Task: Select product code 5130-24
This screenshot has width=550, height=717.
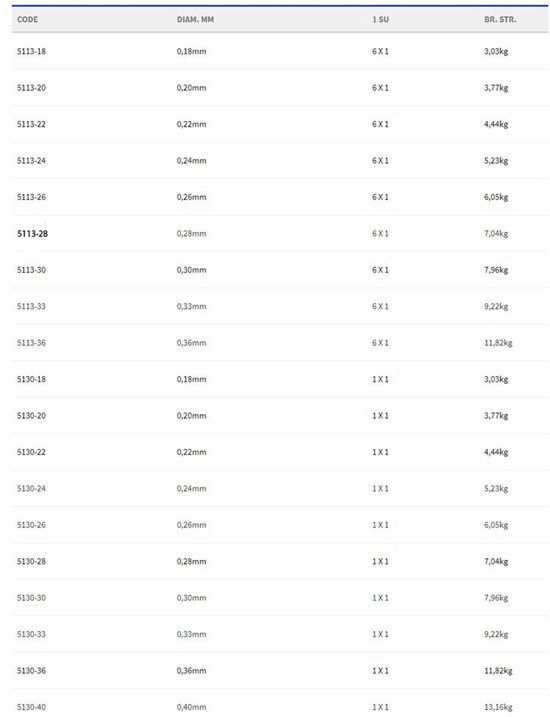Action: tap(32, 489)
